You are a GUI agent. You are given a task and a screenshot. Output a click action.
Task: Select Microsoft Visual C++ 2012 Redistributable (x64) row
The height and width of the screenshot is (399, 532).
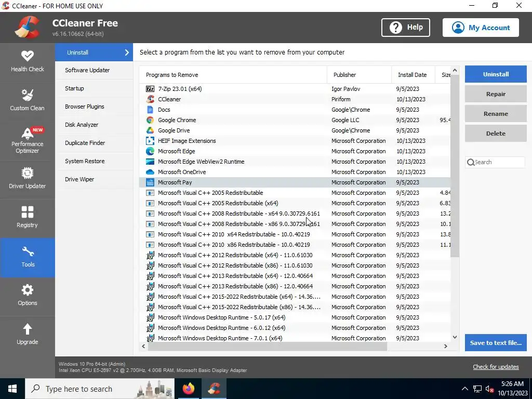click(295, 255)
